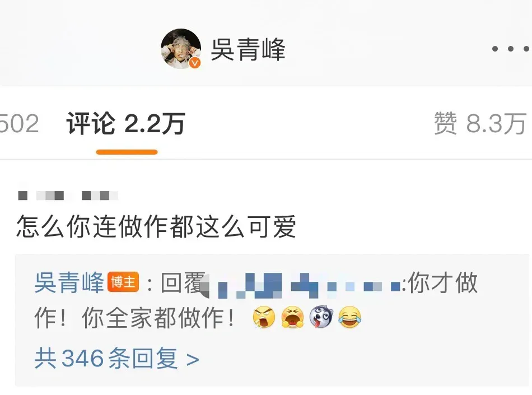This screenshot has width=532, height=395.
Task: Tap the crying face emoji
Action: tap(292, 317)
